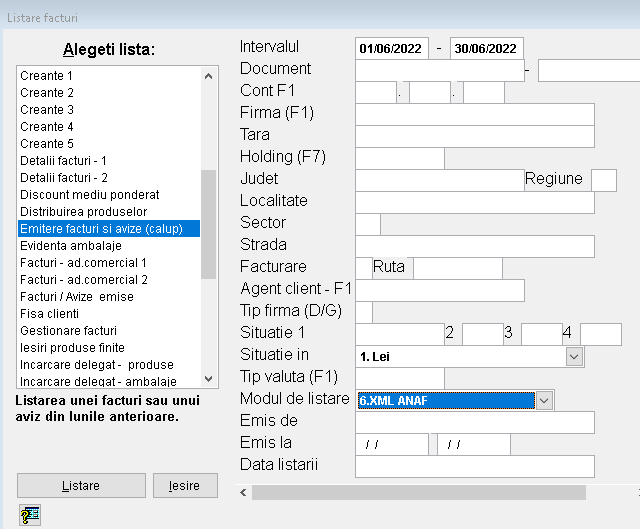
Task: Click the horizontal scrollbar left arrow
Action: coord(243,493)
